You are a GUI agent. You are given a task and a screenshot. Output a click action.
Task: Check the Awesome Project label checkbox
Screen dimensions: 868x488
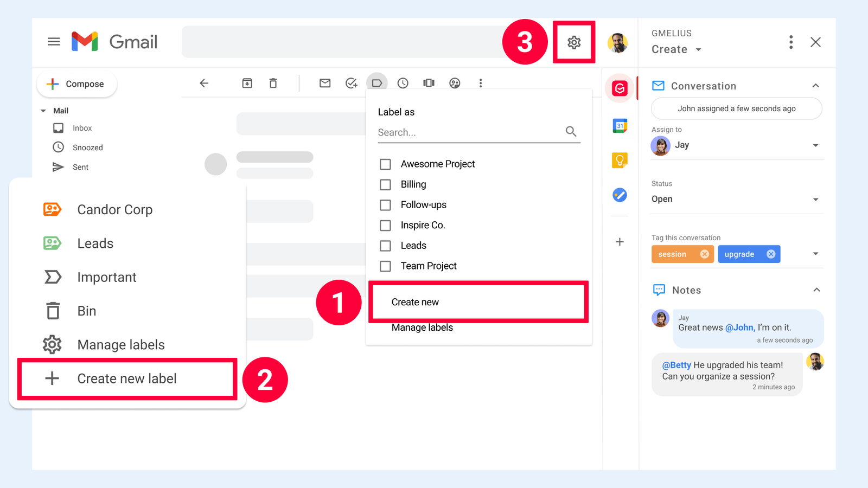click(x=385, y=164)
